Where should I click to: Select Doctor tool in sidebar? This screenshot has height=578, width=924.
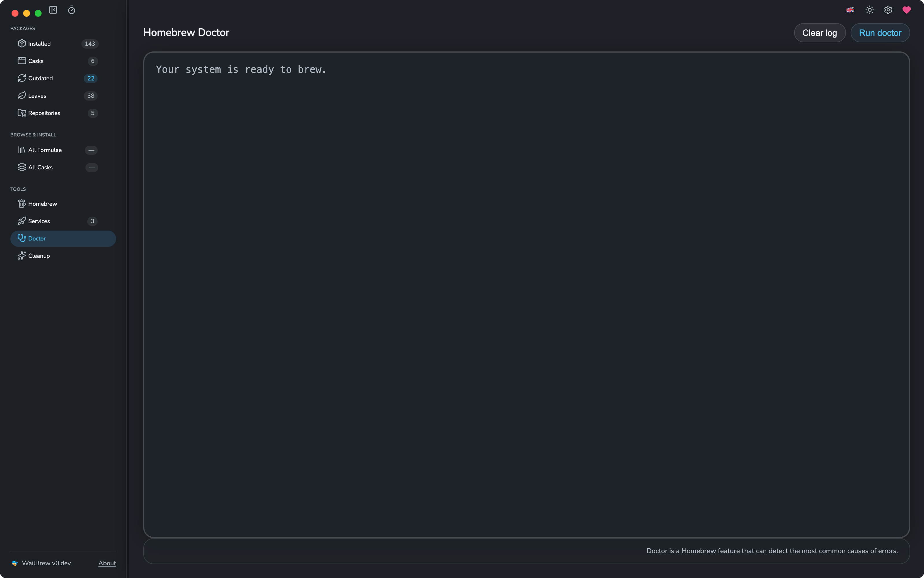63,238
